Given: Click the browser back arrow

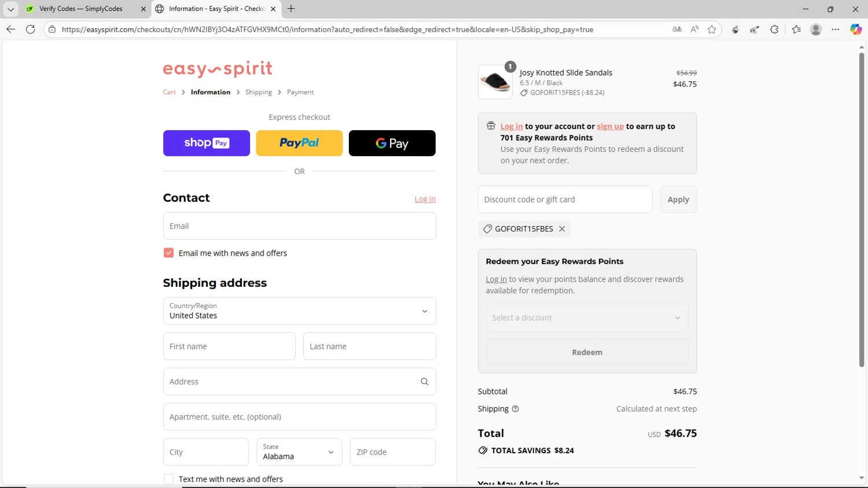Looking at the screenshot, I should click(x=10, y=29).
